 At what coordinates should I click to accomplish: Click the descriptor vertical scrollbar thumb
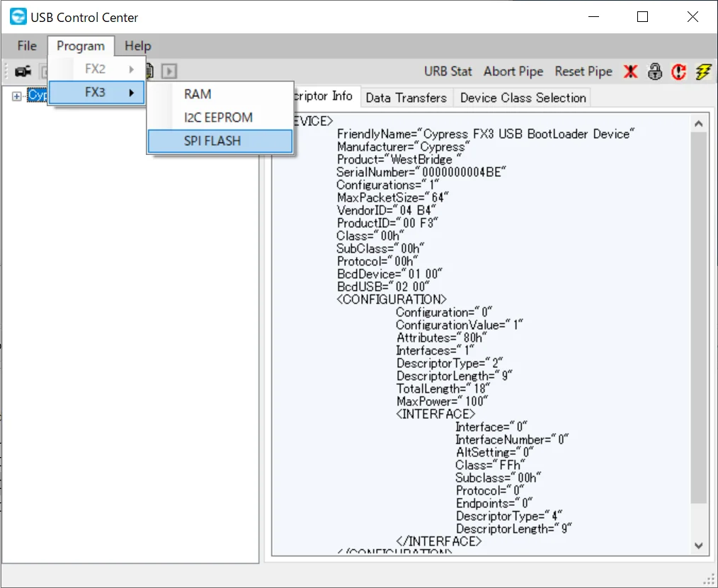click(699, 318)
